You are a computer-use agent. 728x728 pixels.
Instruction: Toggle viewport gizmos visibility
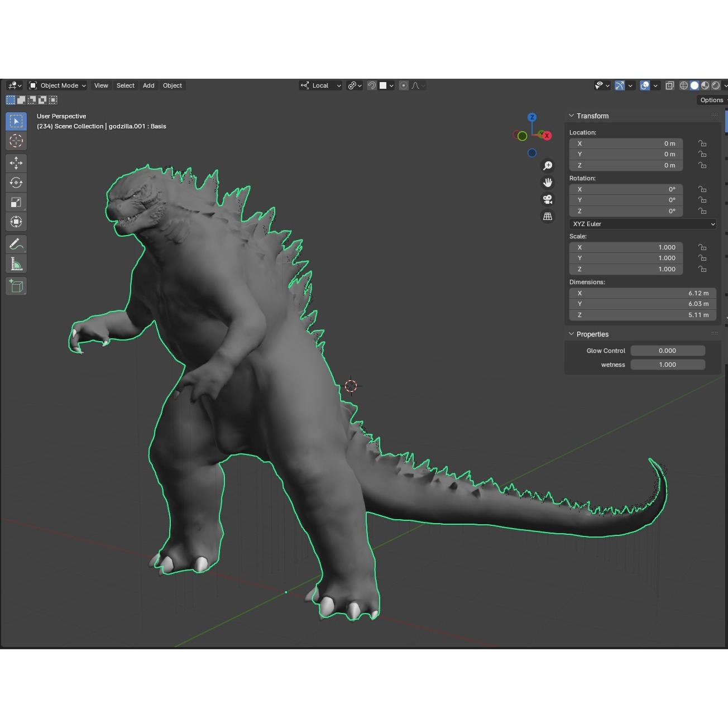620,85
